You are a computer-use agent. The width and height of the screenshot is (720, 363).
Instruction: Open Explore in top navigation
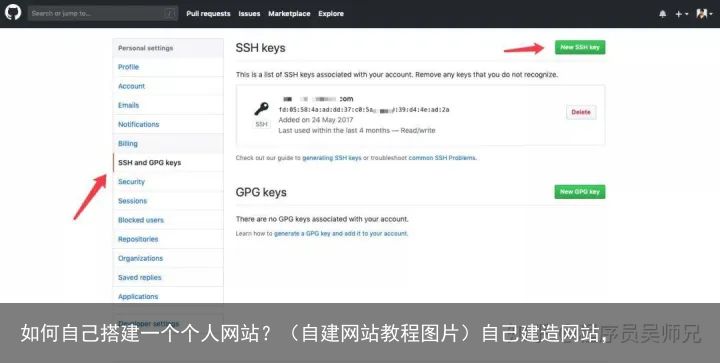pos(331,14)
